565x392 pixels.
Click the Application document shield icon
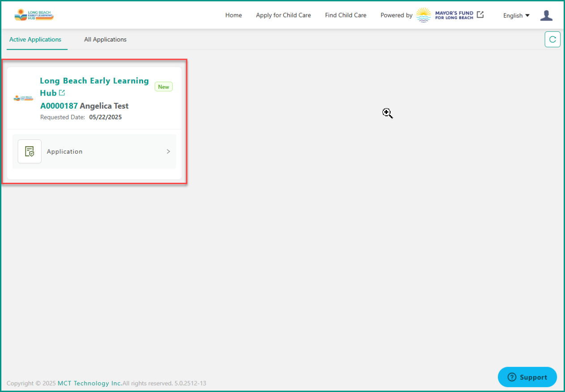pos(30,152)
